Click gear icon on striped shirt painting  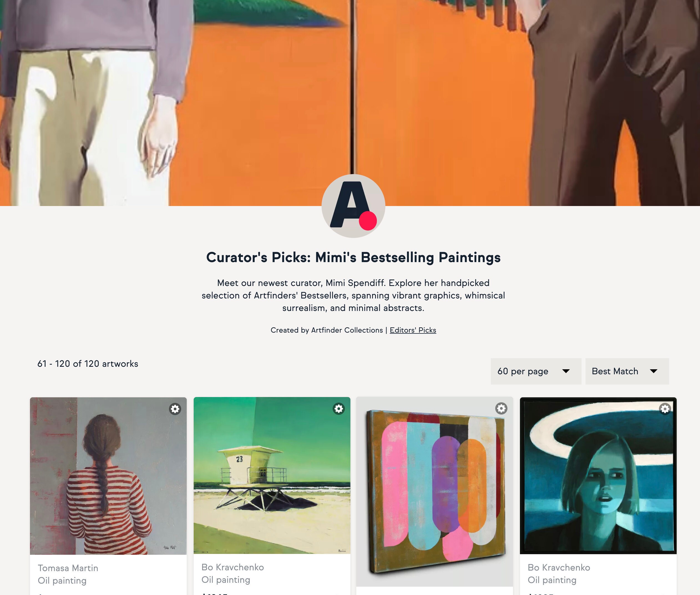[x=175, y=409]
